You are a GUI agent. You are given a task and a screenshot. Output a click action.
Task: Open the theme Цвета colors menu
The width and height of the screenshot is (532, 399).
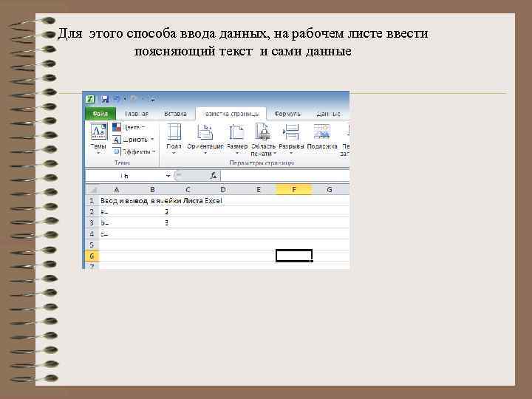pos(130,127)
